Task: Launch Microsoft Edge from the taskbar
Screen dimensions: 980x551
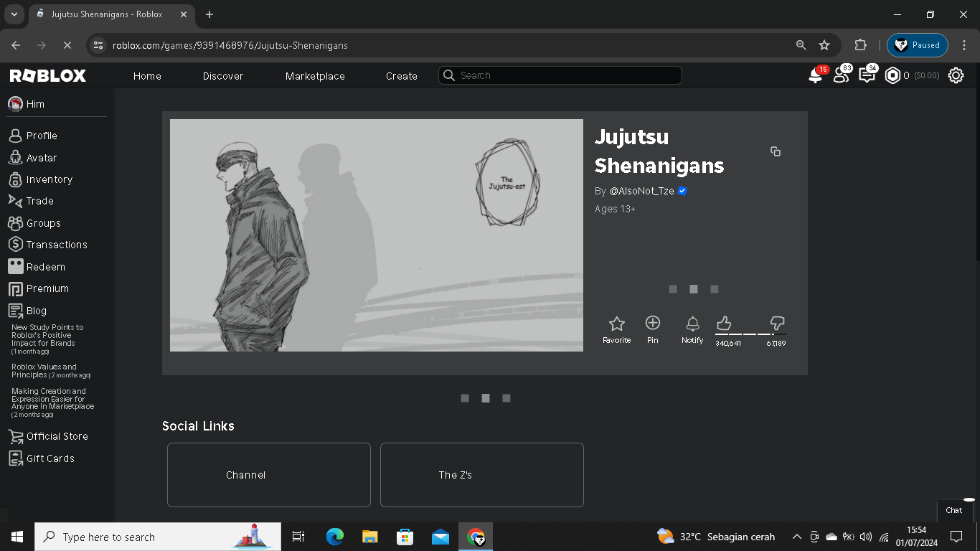Action: point(335,537)
